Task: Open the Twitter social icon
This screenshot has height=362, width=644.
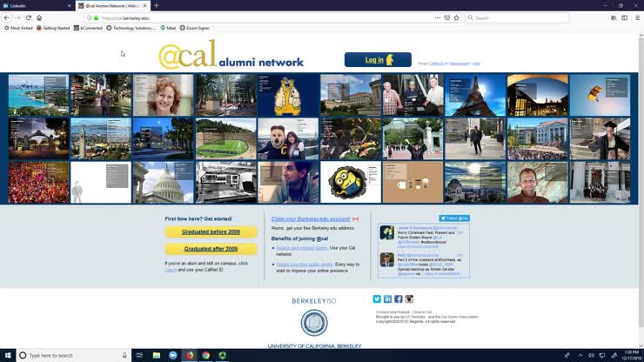Action: click(377, 298)
